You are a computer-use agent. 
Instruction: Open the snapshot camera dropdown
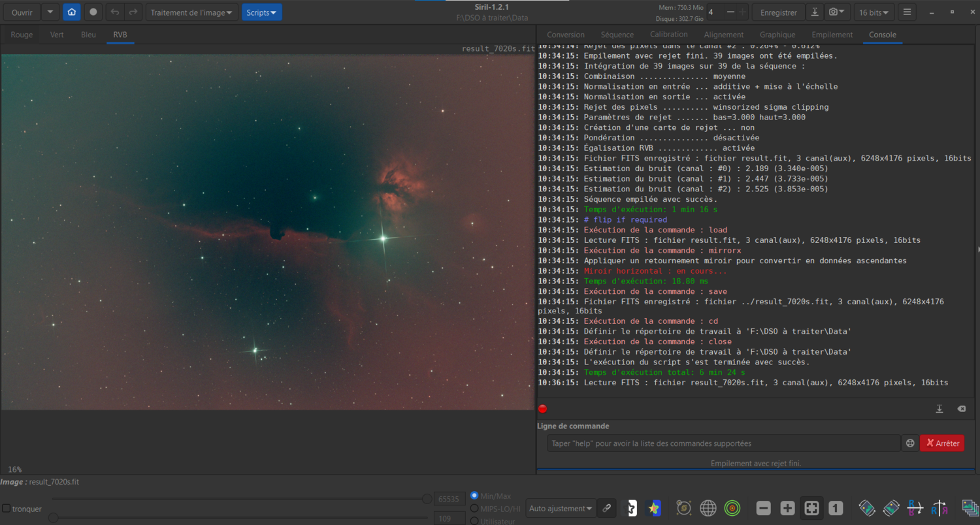[836, 12]
